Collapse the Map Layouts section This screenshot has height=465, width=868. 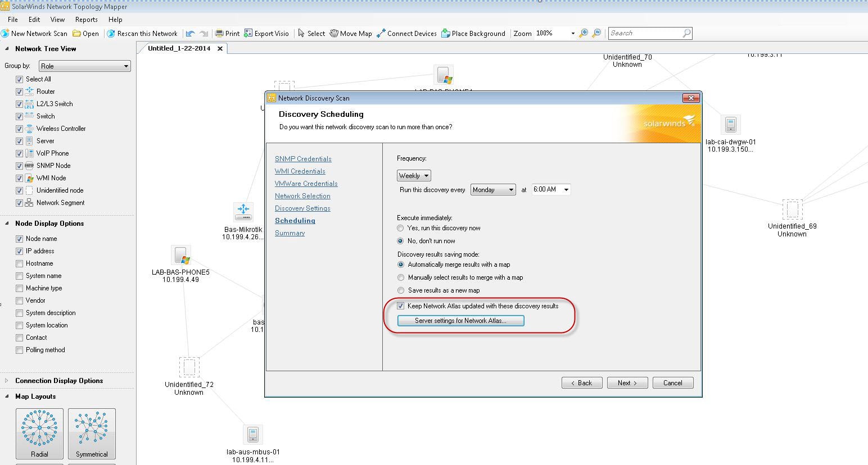(7, 396)
